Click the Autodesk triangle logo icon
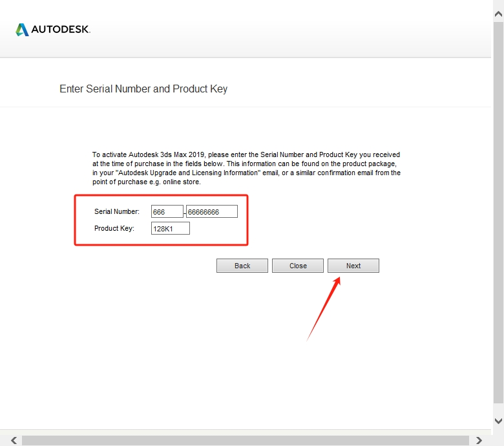The image size is (504, 446). point(22,29)
